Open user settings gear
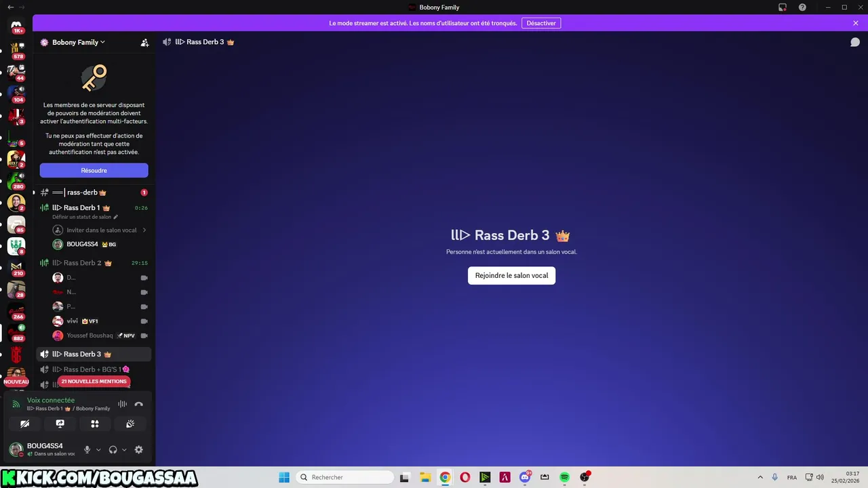Image resolution: width=868 pixels, height=488 pixels. (139, 449)
